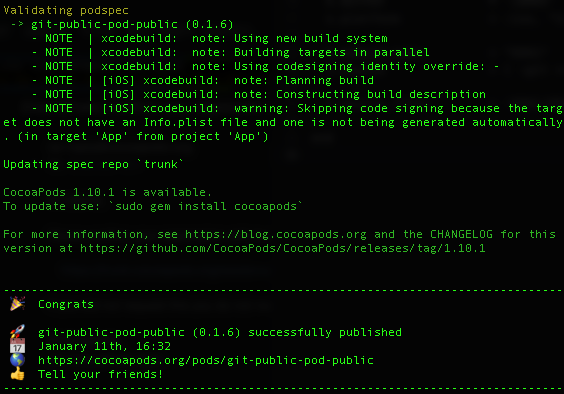This screenshot has height=394, width=564.
Task: Click the git-public-pod-public (0.1.6) validation line
Action: click(x=132, y=24)
